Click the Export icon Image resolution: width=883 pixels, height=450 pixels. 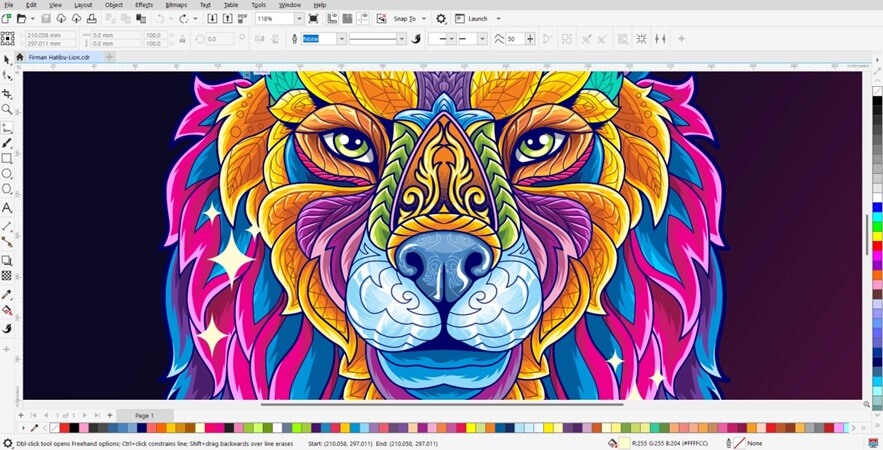[228, 19]
